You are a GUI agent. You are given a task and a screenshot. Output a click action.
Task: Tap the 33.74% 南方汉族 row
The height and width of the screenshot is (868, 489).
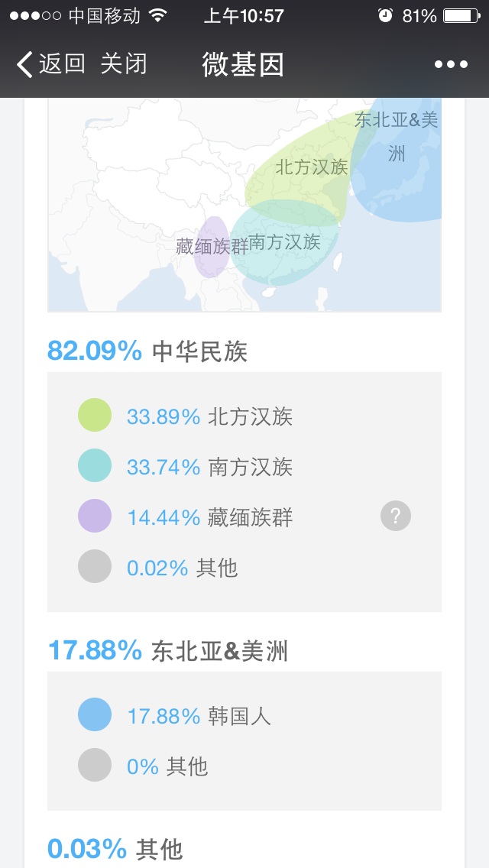(209, 466)
